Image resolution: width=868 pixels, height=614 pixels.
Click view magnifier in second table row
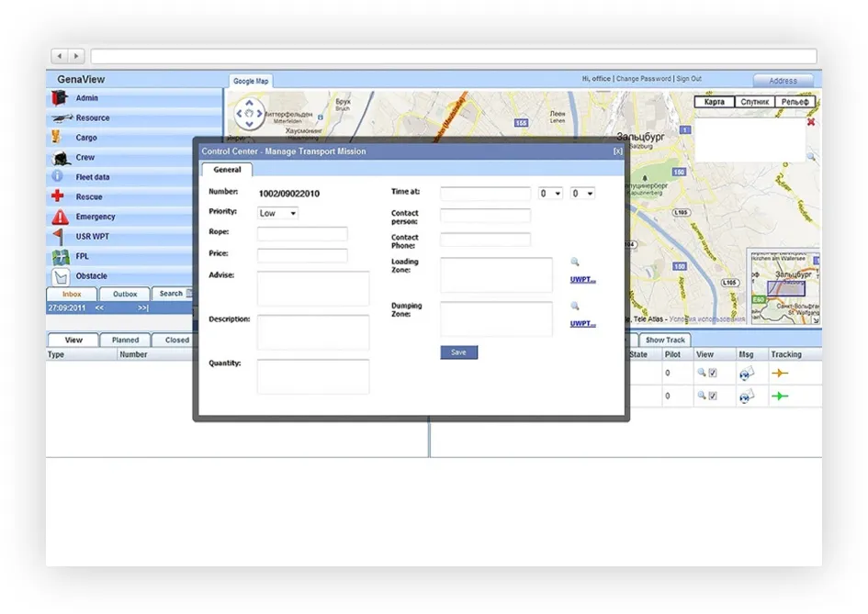pyautogui.click(x=702, y=395)
